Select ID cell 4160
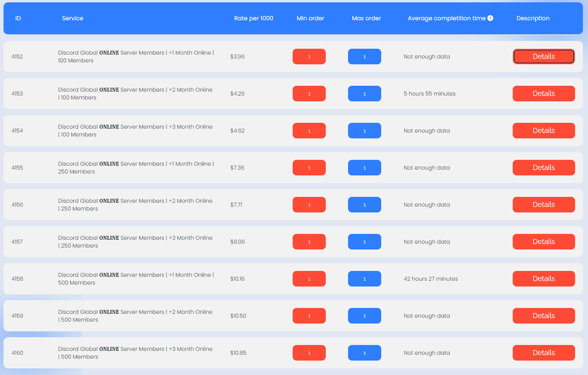 (x=17, y=353)
